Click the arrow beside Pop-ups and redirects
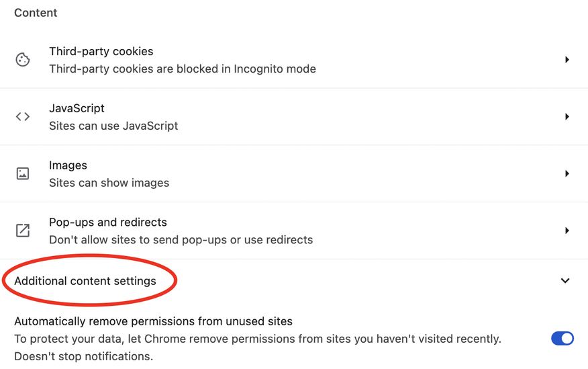Viewport: 588px width, 369px height. [567, 231]
